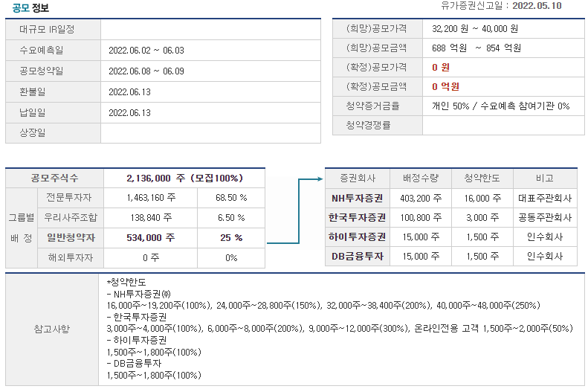Select the 유가증권신고일 2022.05.10 date text
The image size is (588, 389).
[501, 6]
